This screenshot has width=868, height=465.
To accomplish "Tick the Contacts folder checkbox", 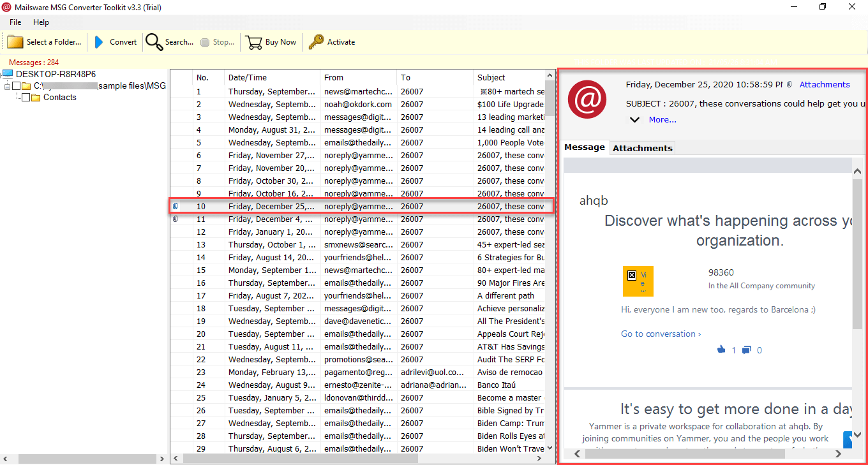I will click(26, 98).
